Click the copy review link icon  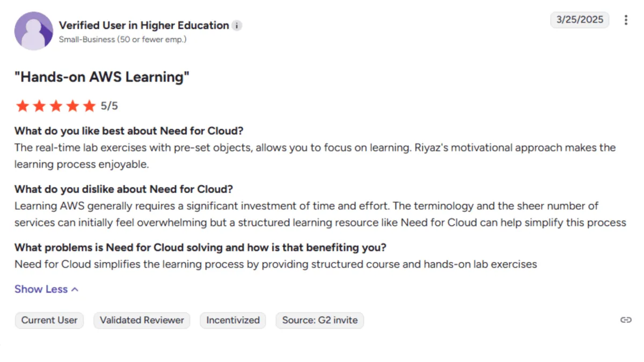click(x=626, y=320)
